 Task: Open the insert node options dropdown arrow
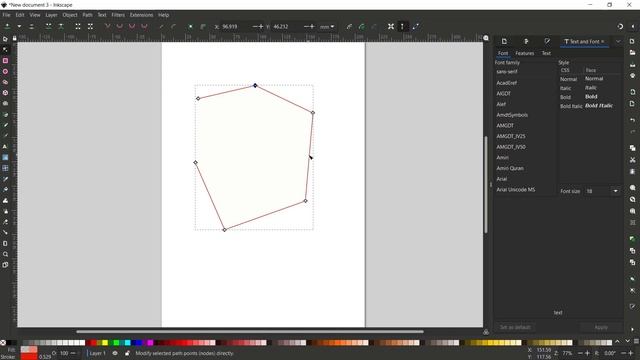pos(19,27)
